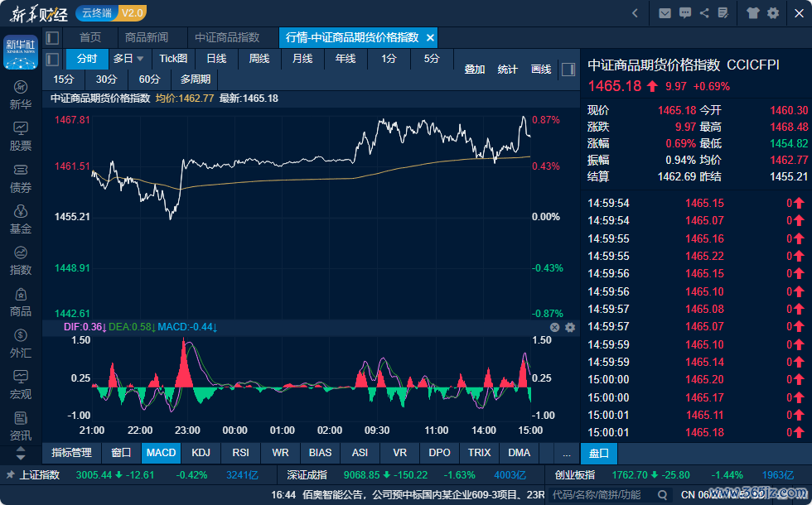Select the 1分 minute chart
This screenshot has width=812, height=505.
pos(389,59)
